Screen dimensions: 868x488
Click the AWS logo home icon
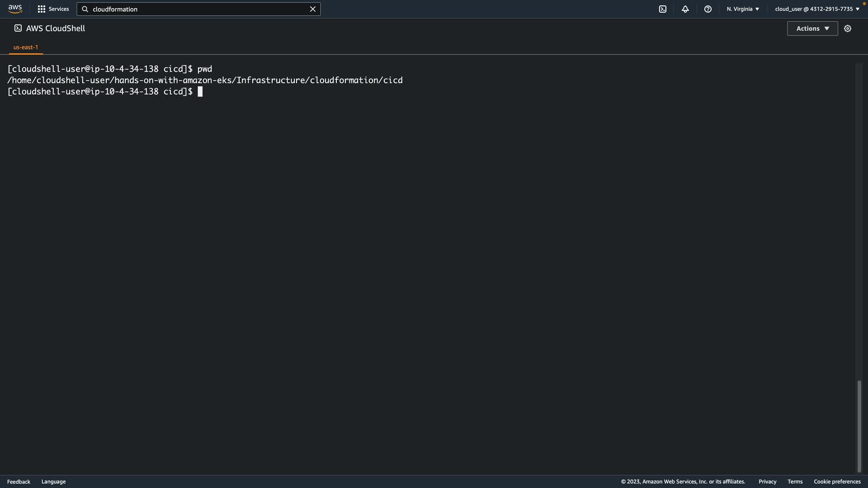point(15,9)
